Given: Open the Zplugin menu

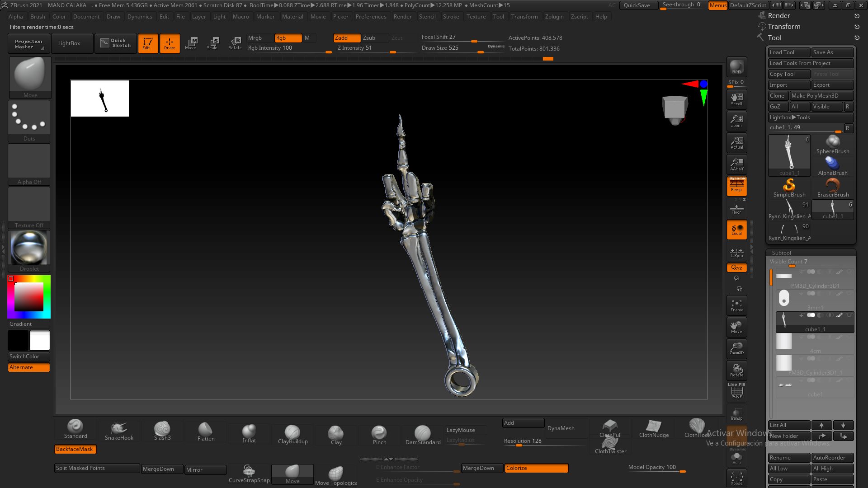Looking at the screenshot, I should pos(554,17).
